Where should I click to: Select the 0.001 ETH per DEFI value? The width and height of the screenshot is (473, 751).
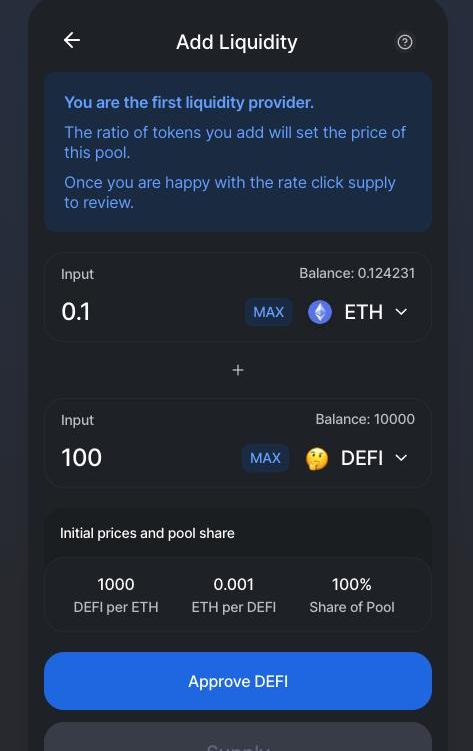click(x=234, y=584)
